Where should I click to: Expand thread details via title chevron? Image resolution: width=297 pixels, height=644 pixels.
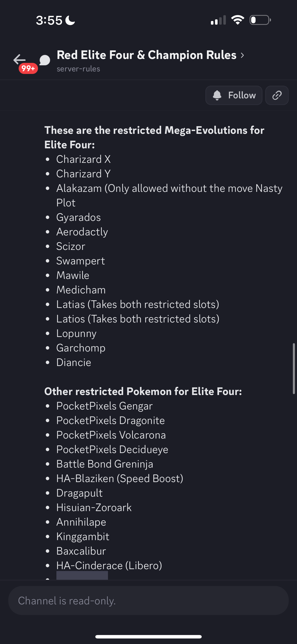coord(242,55)
